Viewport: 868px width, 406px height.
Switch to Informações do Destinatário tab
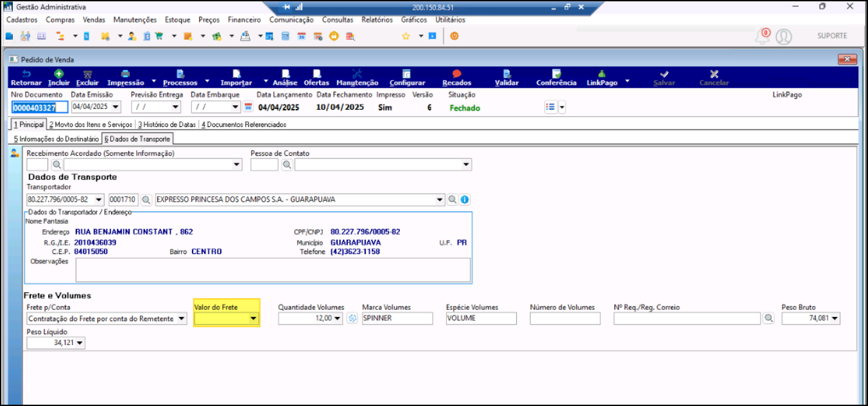click(56, 139)
